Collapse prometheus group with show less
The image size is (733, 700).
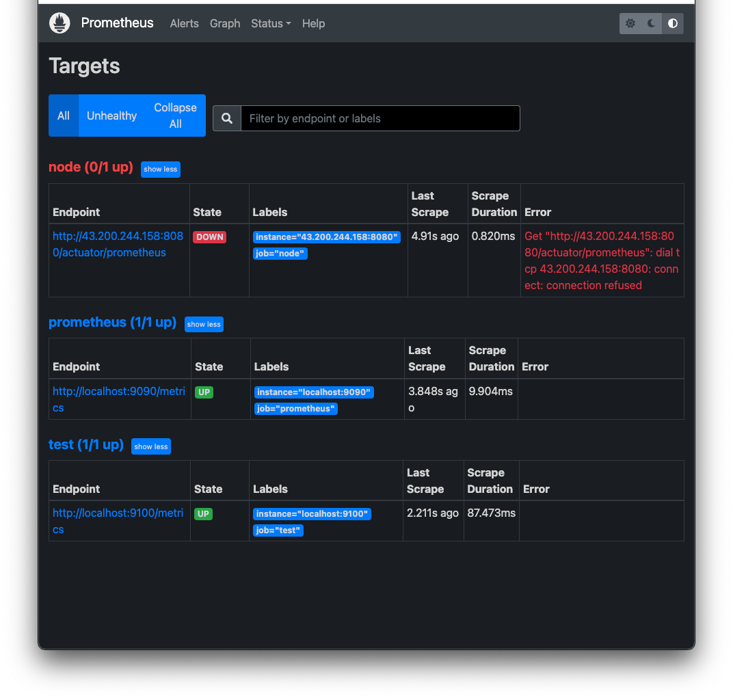click(204, 324)
